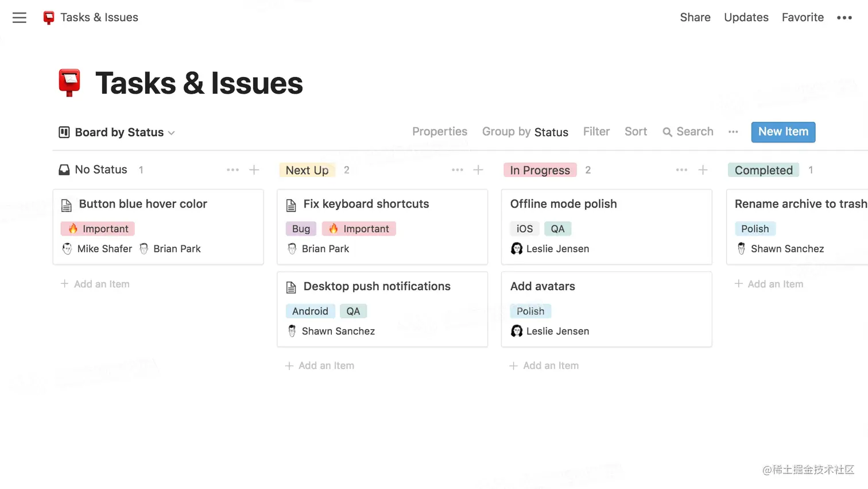This screenshot has width=868, height=489.
Task: Click Share in the top bar
Action: click(695, 17)
